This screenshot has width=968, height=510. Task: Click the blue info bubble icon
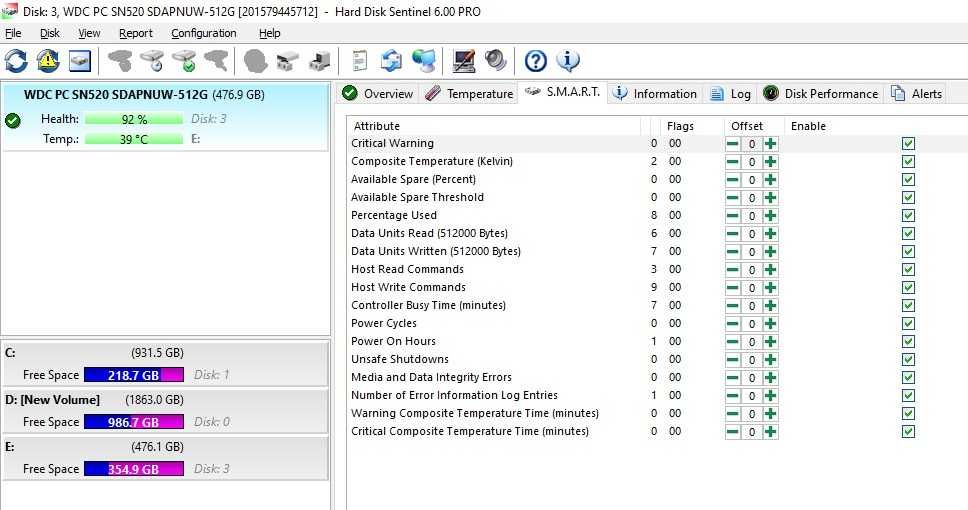point(568,61)
